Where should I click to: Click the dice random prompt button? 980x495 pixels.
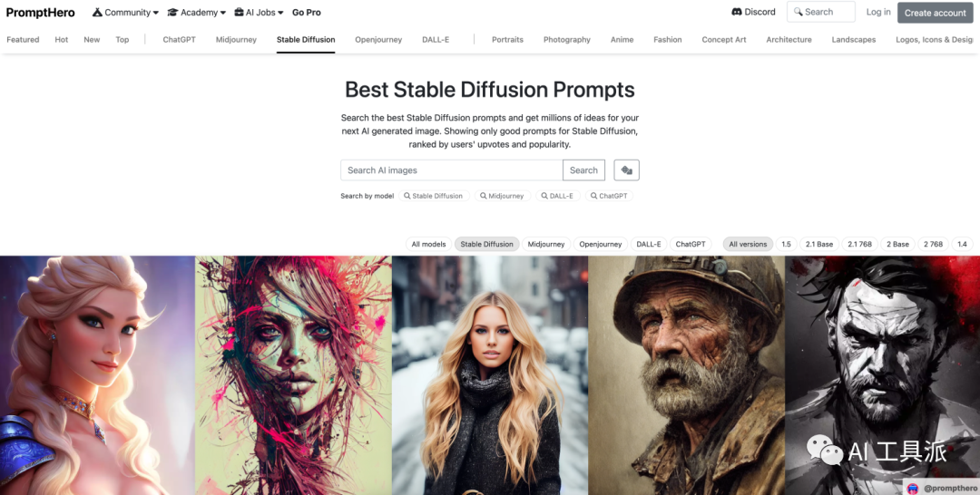[626, 170]
